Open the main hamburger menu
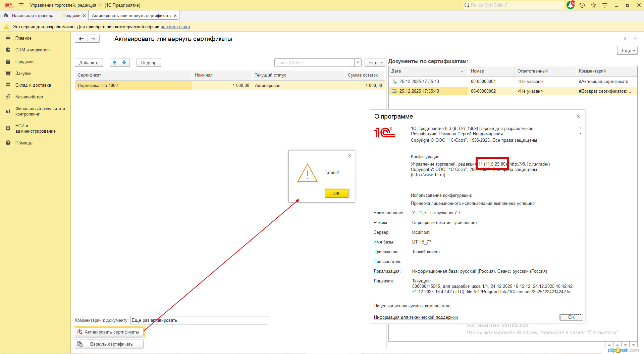This screenshot has width=644, height=354. (21, 5)
